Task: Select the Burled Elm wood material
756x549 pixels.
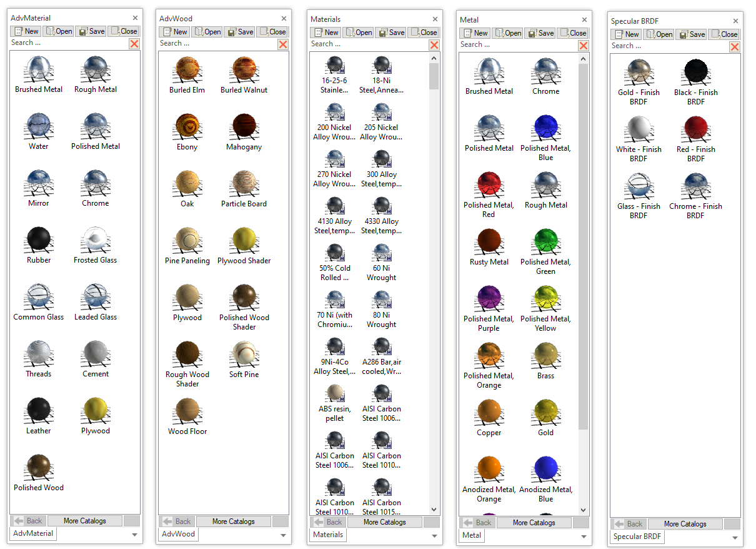Action: pos(187,75)
